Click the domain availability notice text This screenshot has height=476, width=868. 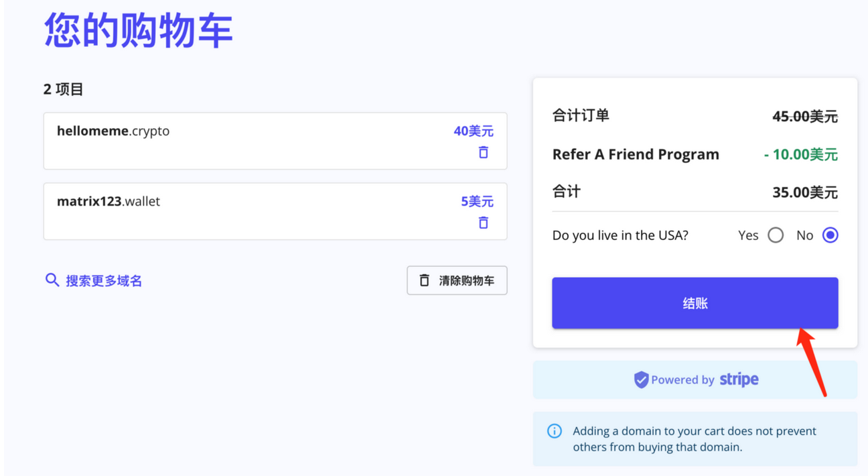(695, 439)
